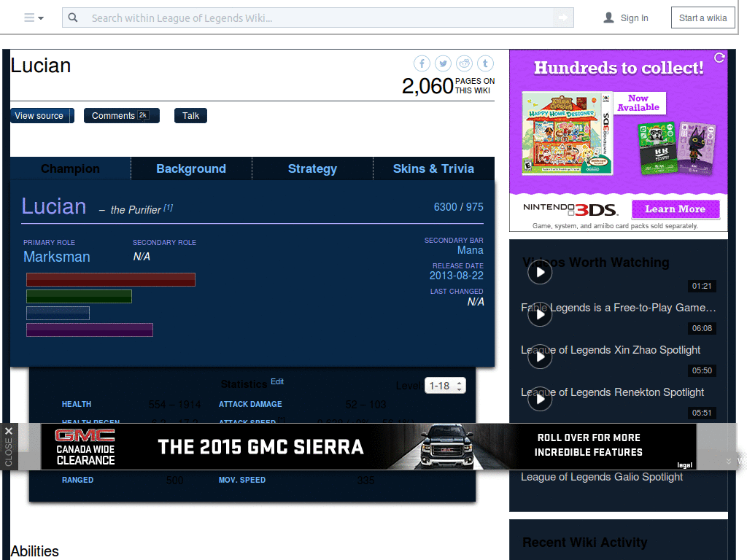Image resolution: width=747 pixels, height=560 pixels.
Task: Open League of Legends Renekton Spotlight title
Action: click(x=612, y=392)
